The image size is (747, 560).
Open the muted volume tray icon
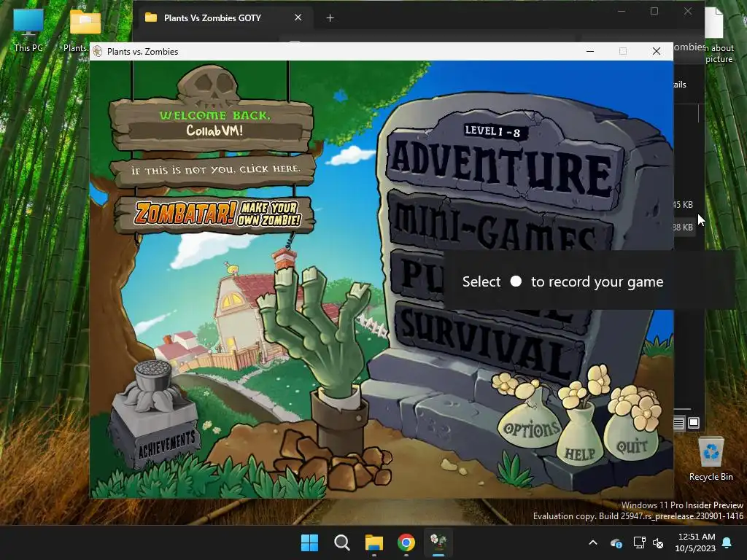[x=658, y=542]
